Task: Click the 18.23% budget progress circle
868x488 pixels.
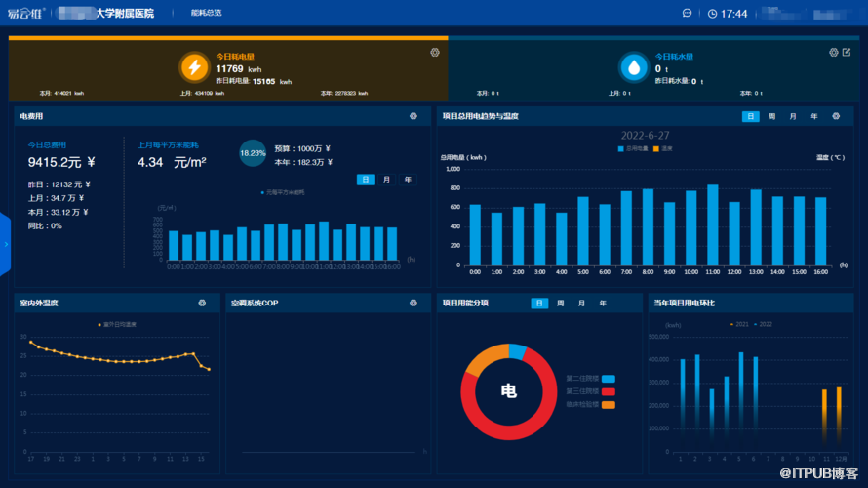Action: (x=253, y=153)
